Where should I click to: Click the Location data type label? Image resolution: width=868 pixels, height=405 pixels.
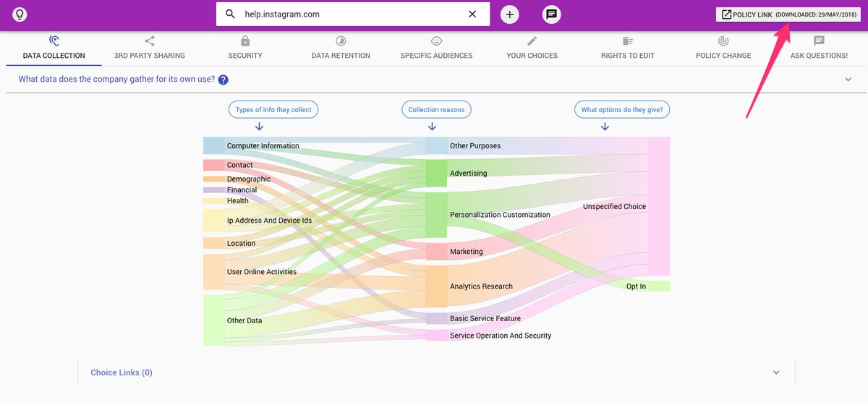tap(241, 243)
